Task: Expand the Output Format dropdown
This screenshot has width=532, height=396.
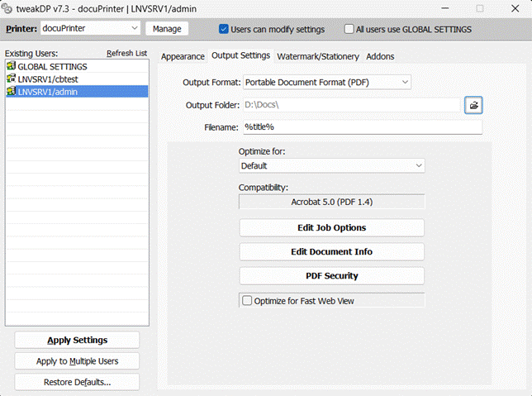Action: pos(326,82)
